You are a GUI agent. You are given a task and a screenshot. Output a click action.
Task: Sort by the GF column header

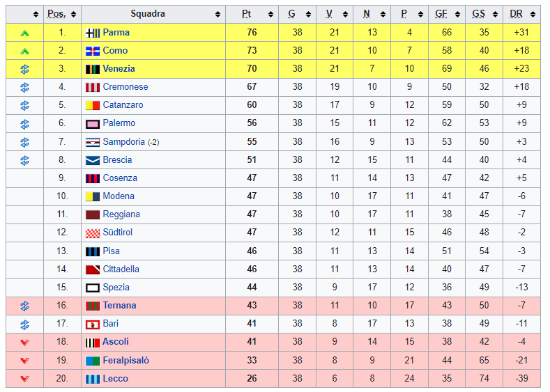441,14
